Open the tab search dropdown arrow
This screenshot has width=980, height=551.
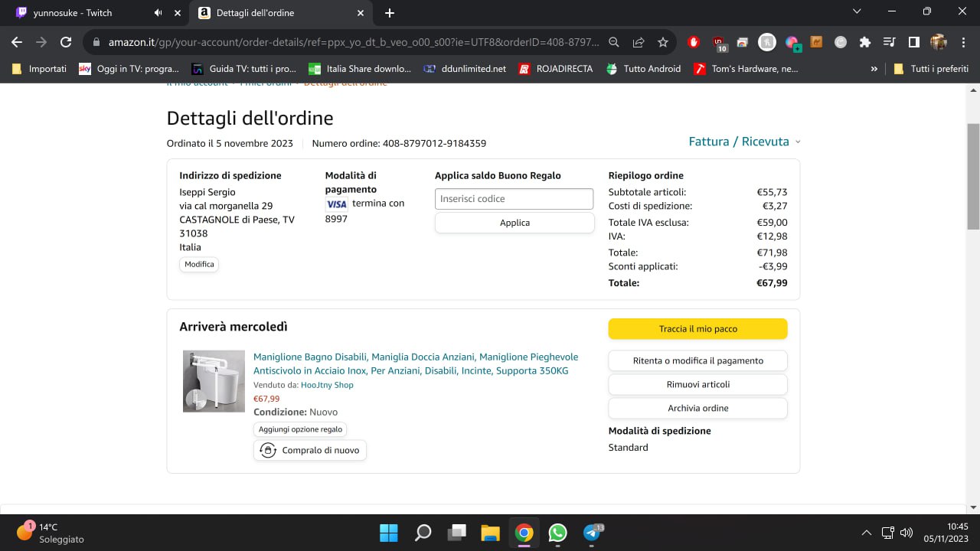pyautogui.click(x=857, y=11)
